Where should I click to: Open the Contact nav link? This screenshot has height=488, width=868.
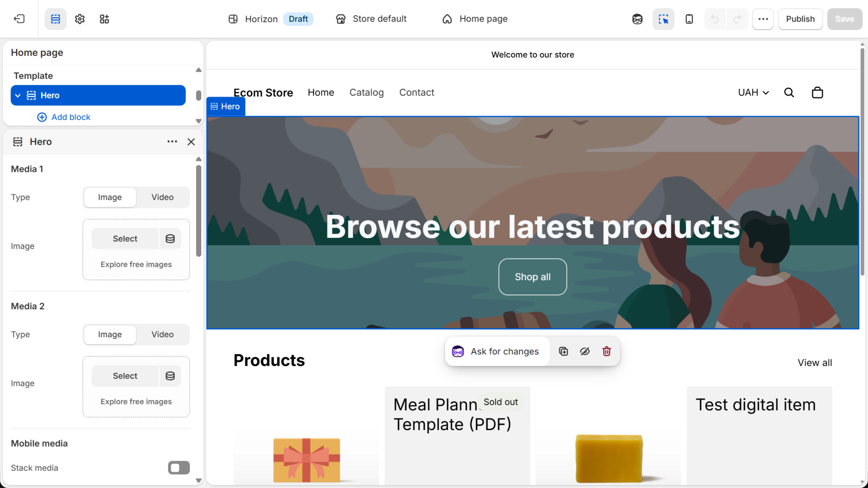coord(417,92)
